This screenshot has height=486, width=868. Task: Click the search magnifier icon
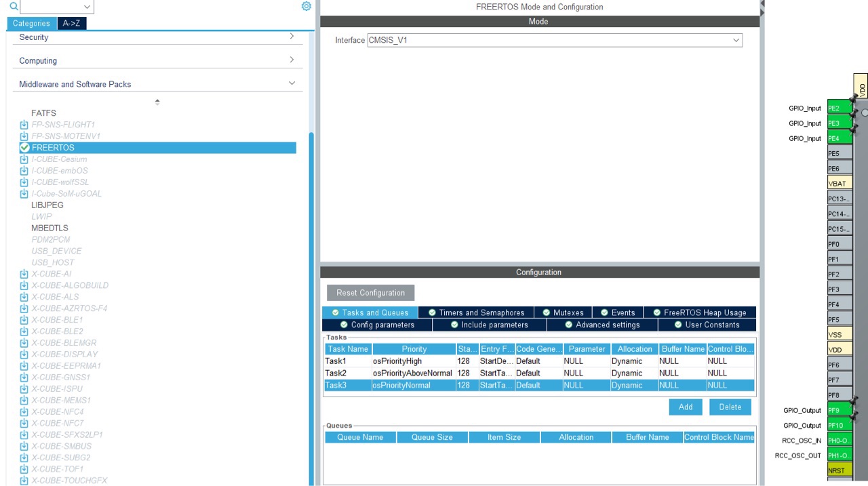click(14, 6)
